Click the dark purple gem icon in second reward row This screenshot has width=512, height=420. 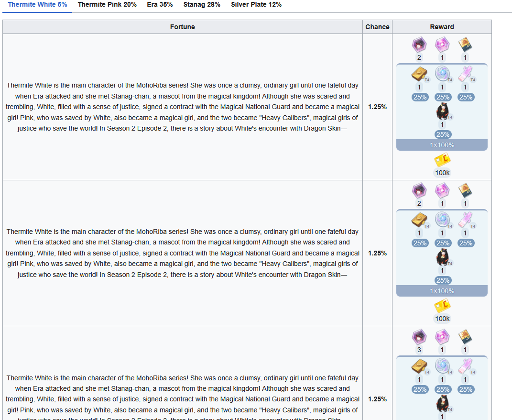point(419,190)
